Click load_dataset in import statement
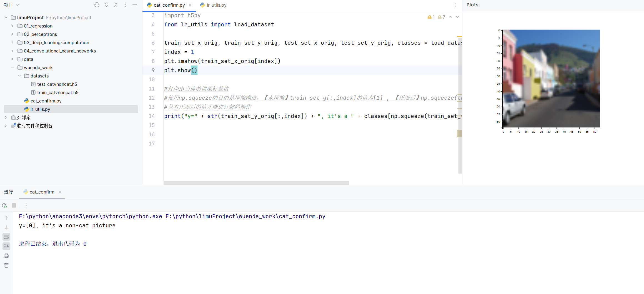Viewport: 644px width, 294px height. pos(254,24)
